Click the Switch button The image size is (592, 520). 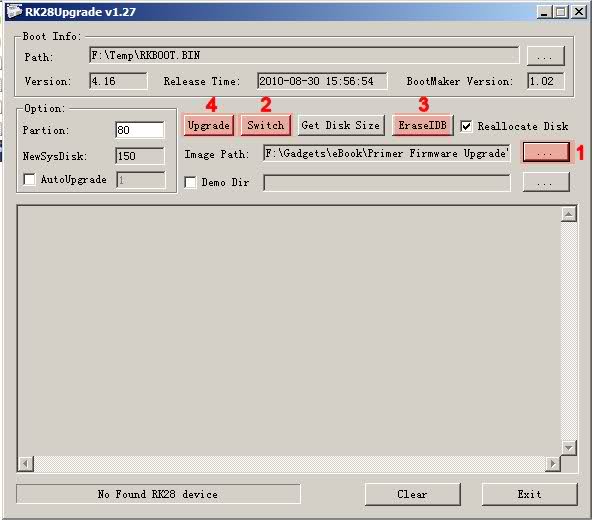tap(266, 125)
